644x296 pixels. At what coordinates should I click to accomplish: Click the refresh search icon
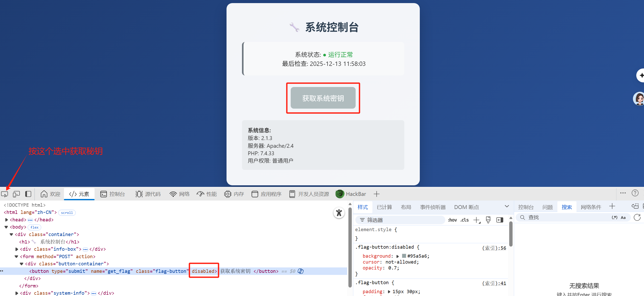(x=637, y=217)
